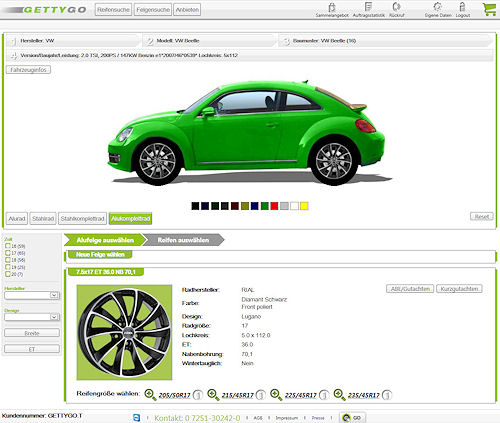
Task: Tick the 16 inch Zoll checkbox
Action: (x=8, y=246)
